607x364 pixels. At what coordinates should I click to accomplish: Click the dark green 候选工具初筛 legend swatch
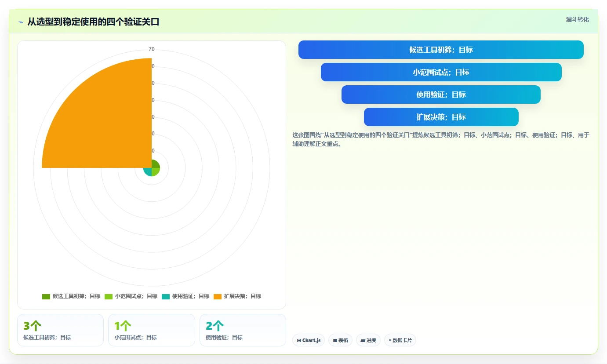pyautogui.click(x=46, y=297)
